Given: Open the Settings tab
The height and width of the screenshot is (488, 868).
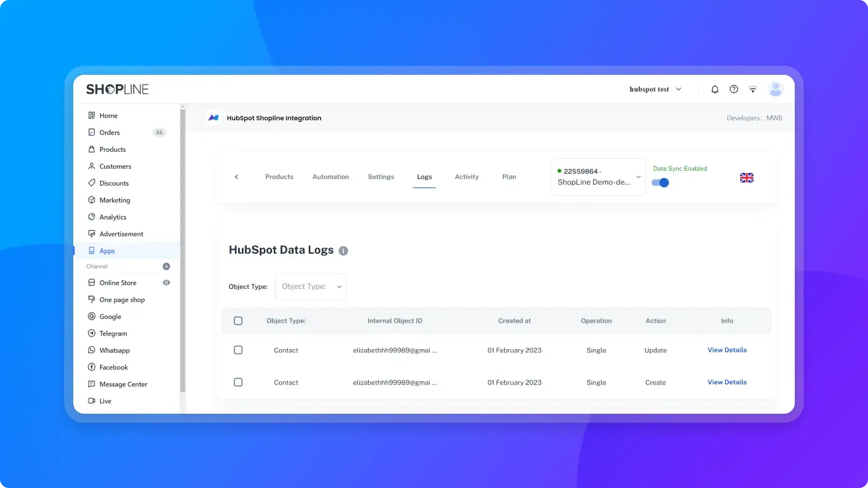Looking at the screenshot, I should click(381, 177).
